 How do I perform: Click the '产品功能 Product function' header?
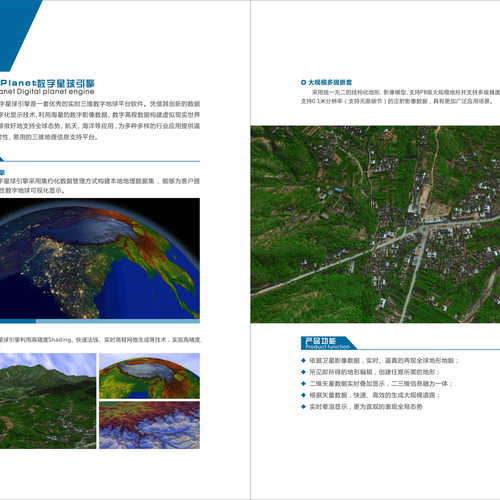click(328, 343)
